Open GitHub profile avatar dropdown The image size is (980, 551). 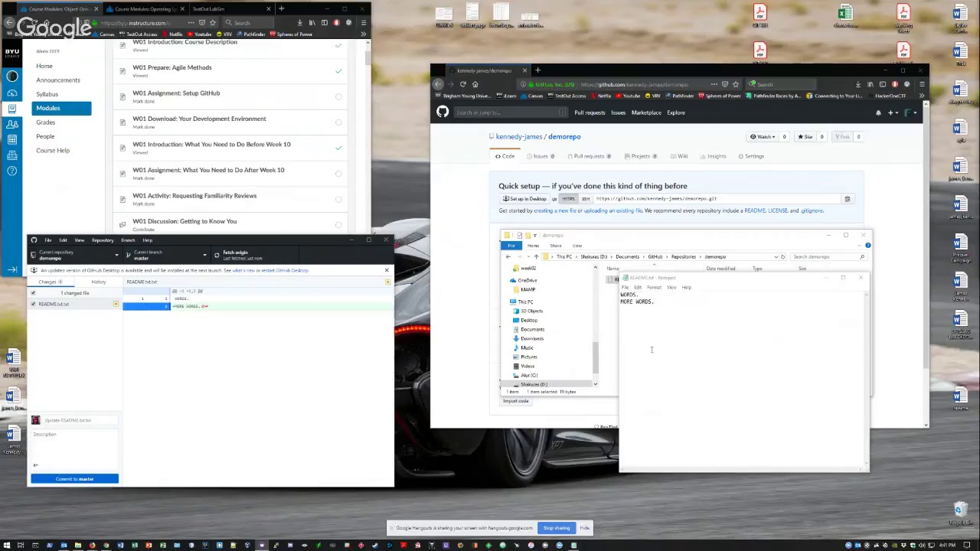click(x=911, y=112)
